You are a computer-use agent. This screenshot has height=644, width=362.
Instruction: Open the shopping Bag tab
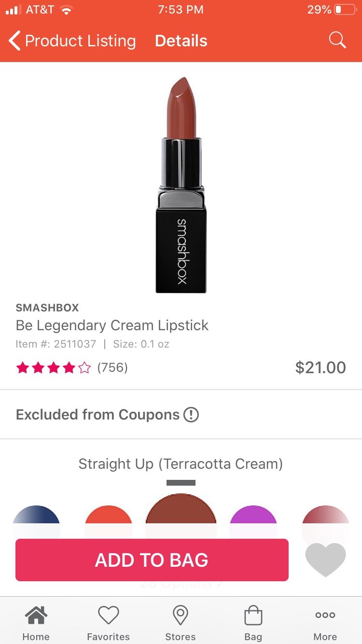pyautogui.click(x=253, y=623)
